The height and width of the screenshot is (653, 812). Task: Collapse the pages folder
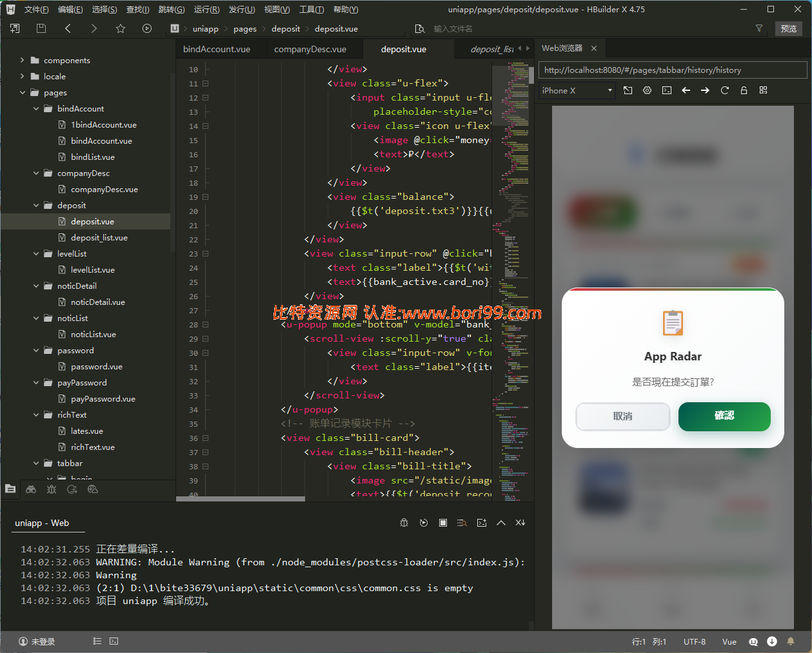(23, 92)
